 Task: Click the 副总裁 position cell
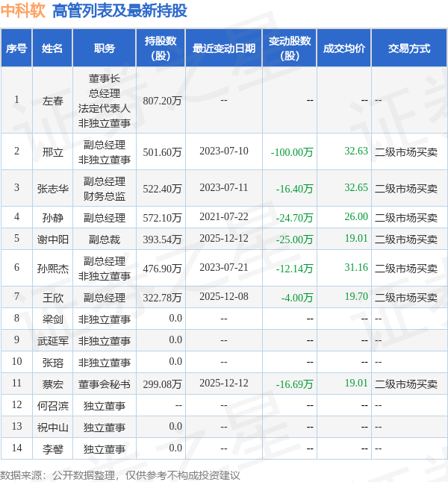coord(105,240)
